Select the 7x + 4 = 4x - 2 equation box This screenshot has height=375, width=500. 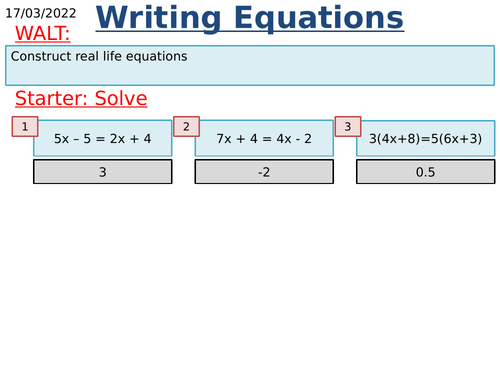click(x=264, y=138)
